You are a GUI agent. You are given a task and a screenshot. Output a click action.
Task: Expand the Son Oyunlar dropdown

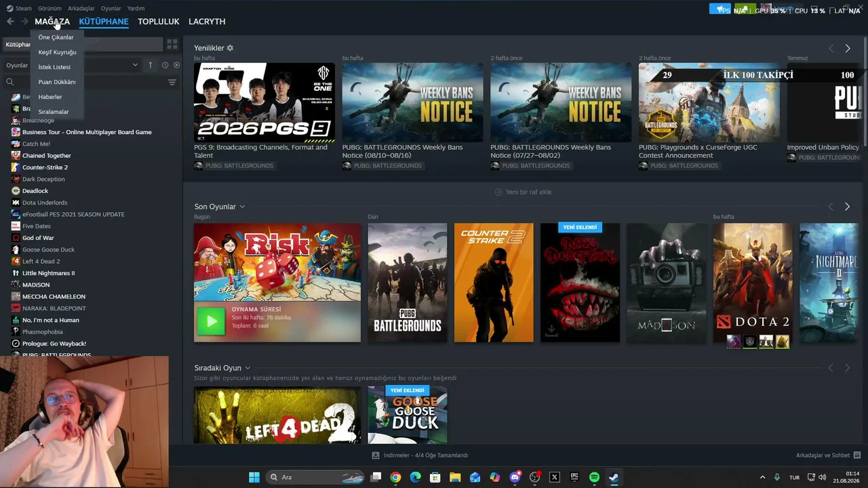pos(242,207)
